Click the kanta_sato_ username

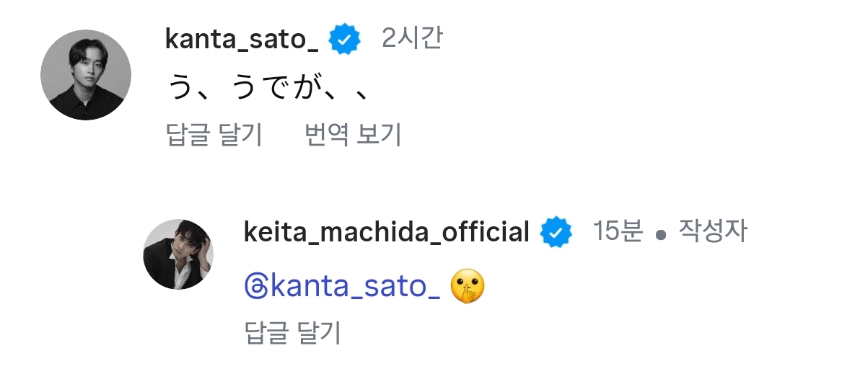[x=242, y=39]
